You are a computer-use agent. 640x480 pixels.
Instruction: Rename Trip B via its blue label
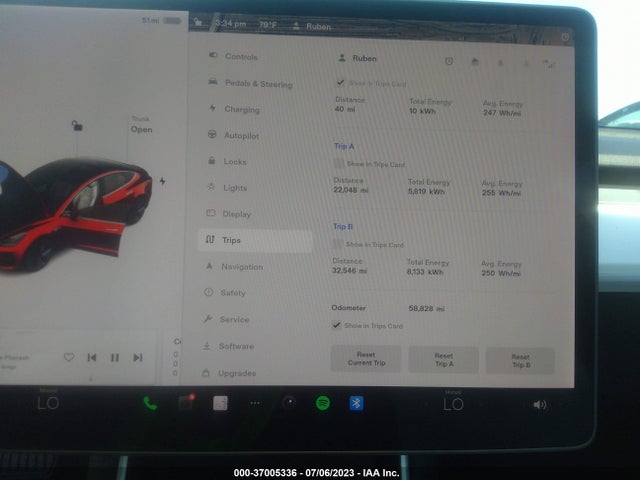[343, 227]
